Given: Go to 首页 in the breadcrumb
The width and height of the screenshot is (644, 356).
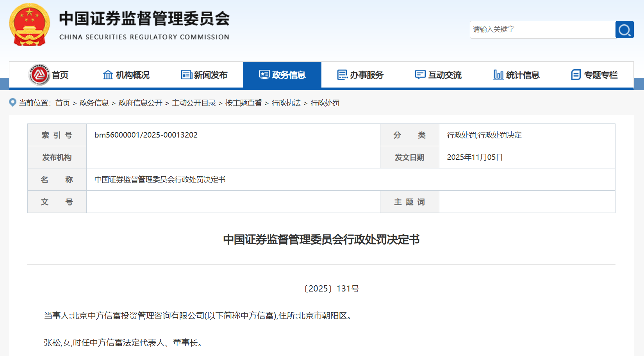Looking at the screenshot, I should pos(62,103).
